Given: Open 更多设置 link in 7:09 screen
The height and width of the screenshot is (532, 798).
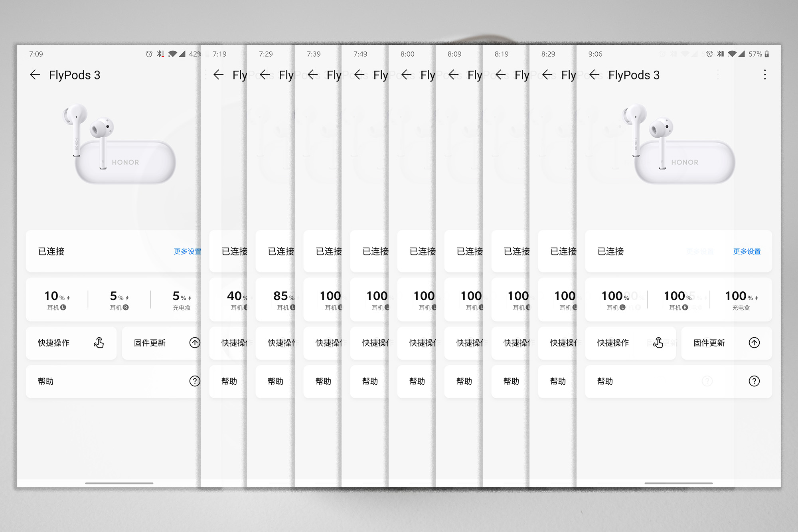Looking at the screenshot, I should 187,251.
